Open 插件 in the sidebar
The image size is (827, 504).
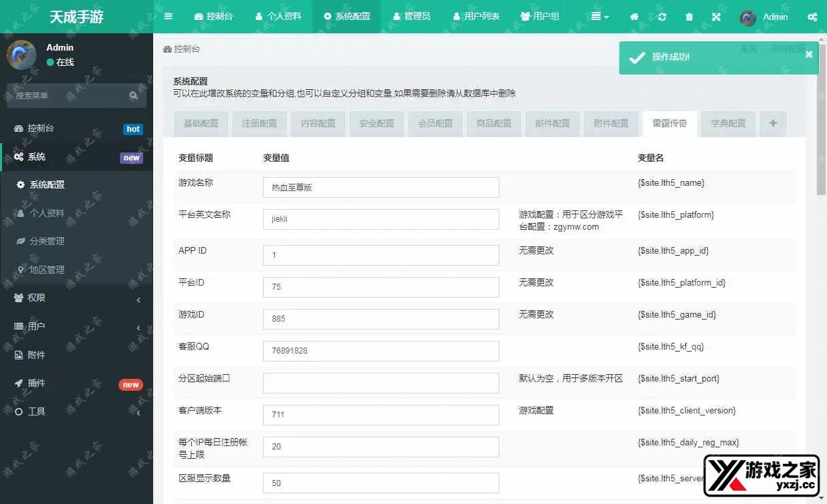tap(77, 383)
